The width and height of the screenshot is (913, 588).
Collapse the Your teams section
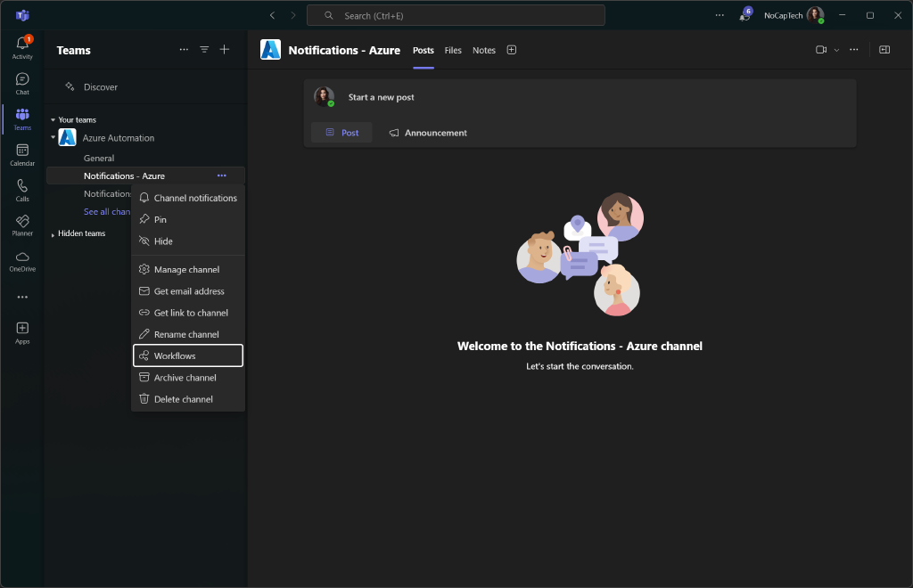coord(55,119)
